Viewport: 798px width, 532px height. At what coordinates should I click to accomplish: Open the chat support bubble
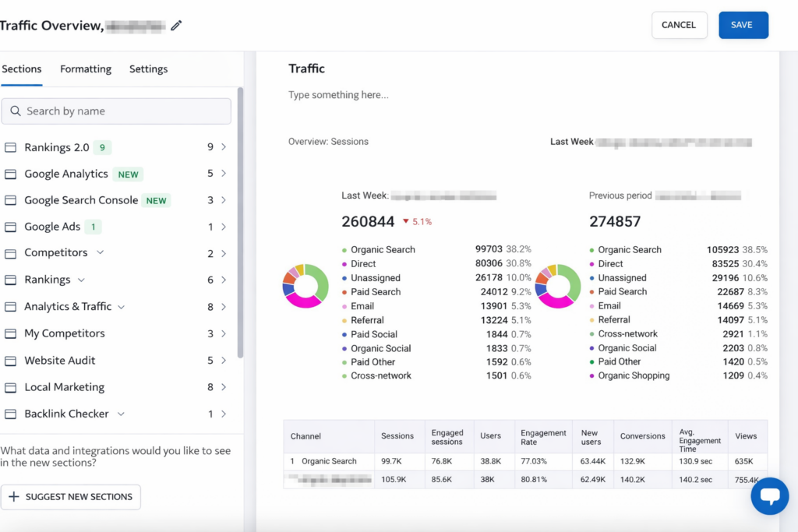(769, 496)
